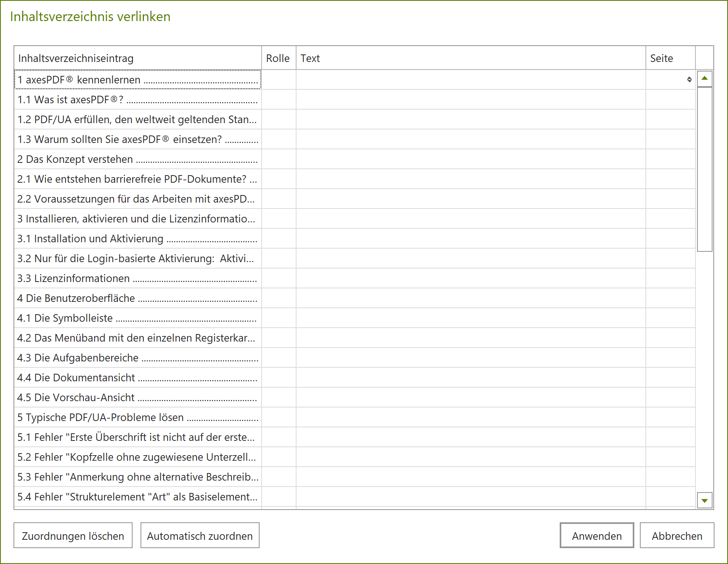The height and width of the screenshot is (564, 728).
Task: Click the Rolle cell of row '2 Das Konzept verstehen'
Action: click(279, 159)
